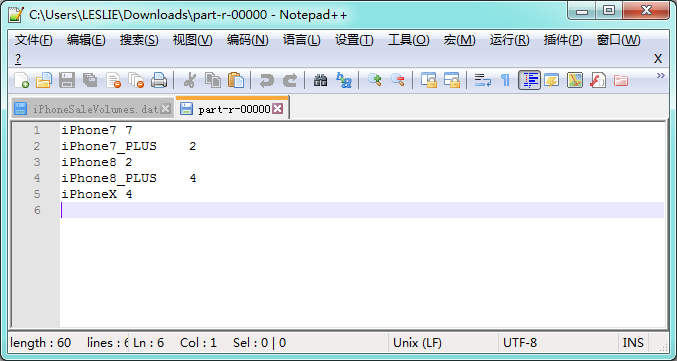Click the Close All files icon

tap(136, 80)
